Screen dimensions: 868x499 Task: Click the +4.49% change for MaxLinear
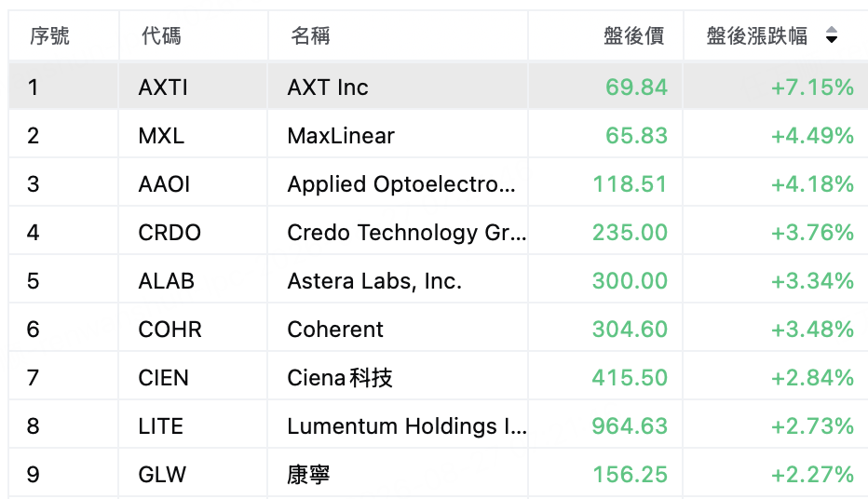812,136
